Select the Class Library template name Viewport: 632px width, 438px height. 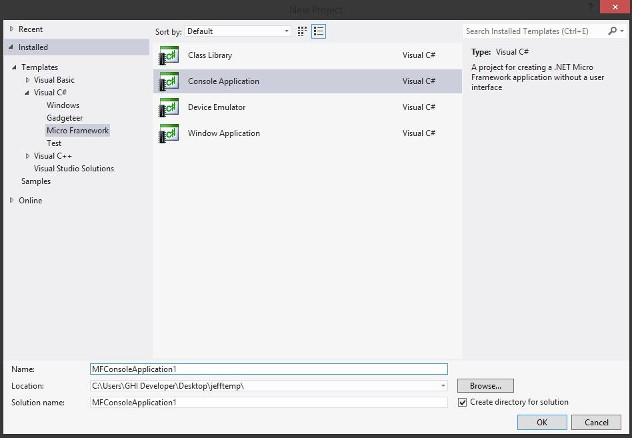(210, 55)
